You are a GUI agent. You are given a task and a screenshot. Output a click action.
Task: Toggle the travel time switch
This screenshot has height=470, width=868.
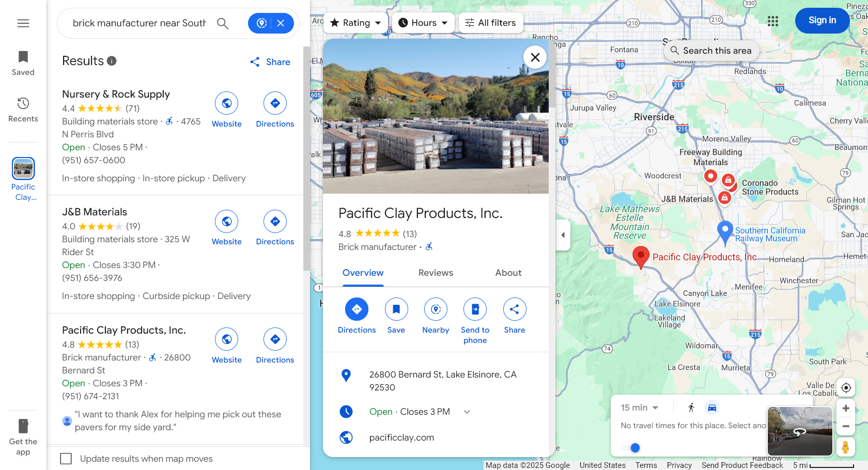[631, 448]
